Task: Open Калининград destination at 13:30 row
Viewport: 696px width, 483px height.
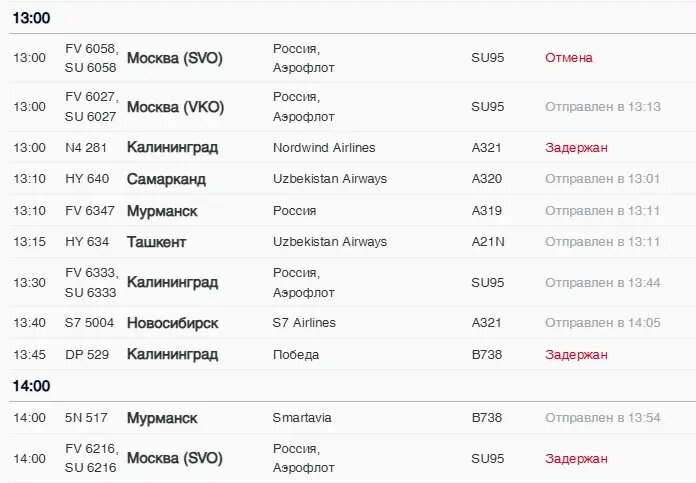Action: (x=172, y=283)
